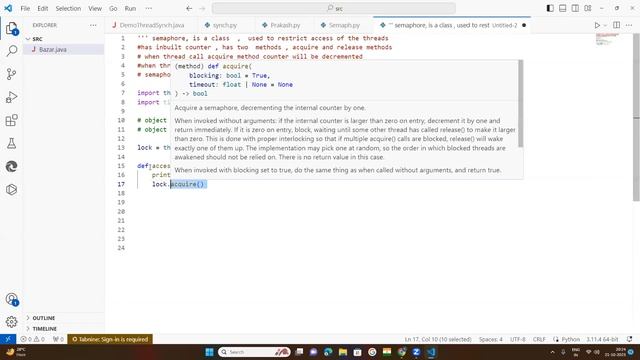Open the File menu
The image size is (640, 360).
(25, 8)
